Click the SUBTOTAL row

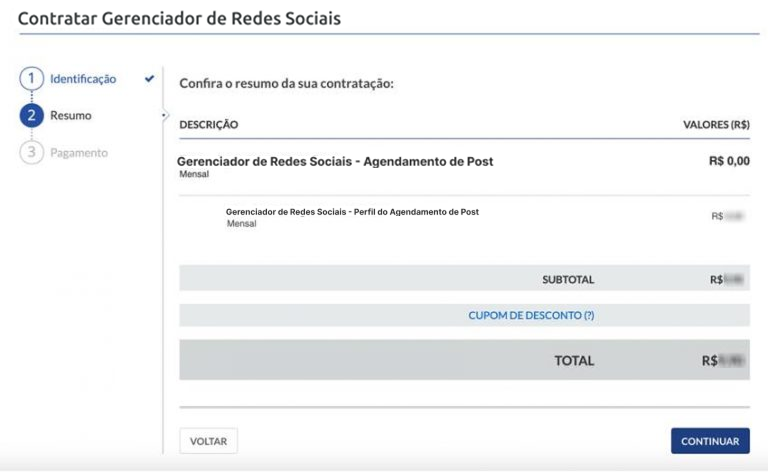[464, 278]
